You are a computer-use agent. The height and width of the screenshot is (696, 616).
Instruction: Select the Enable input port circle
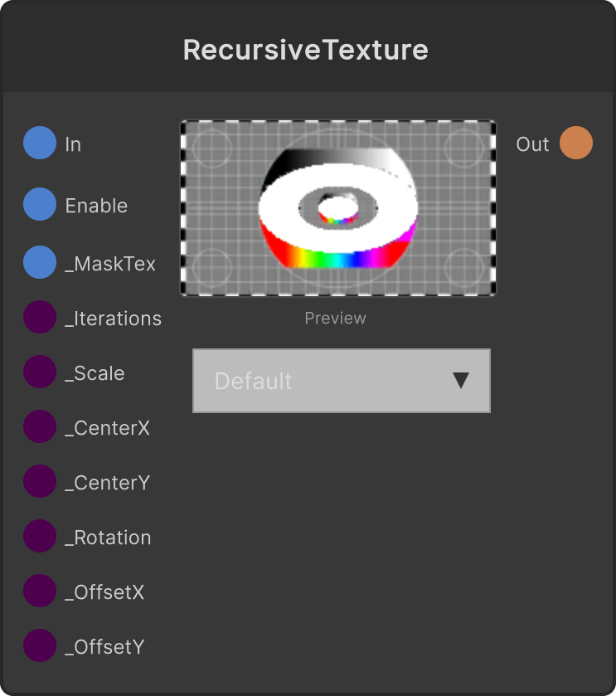[x=40, y=204]
